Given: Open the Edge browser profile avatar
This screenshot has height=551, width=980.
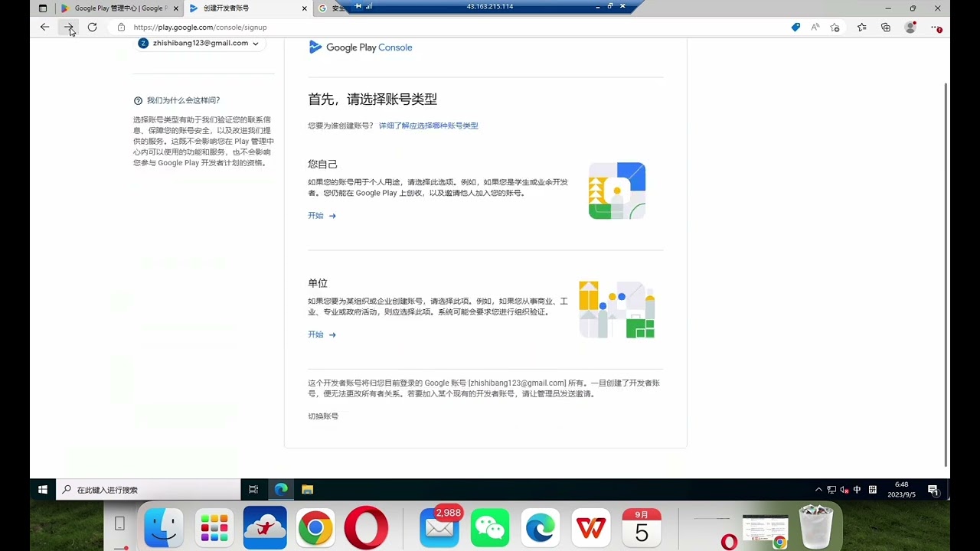Looking at the screenshot, I should [x=910, y=27].
